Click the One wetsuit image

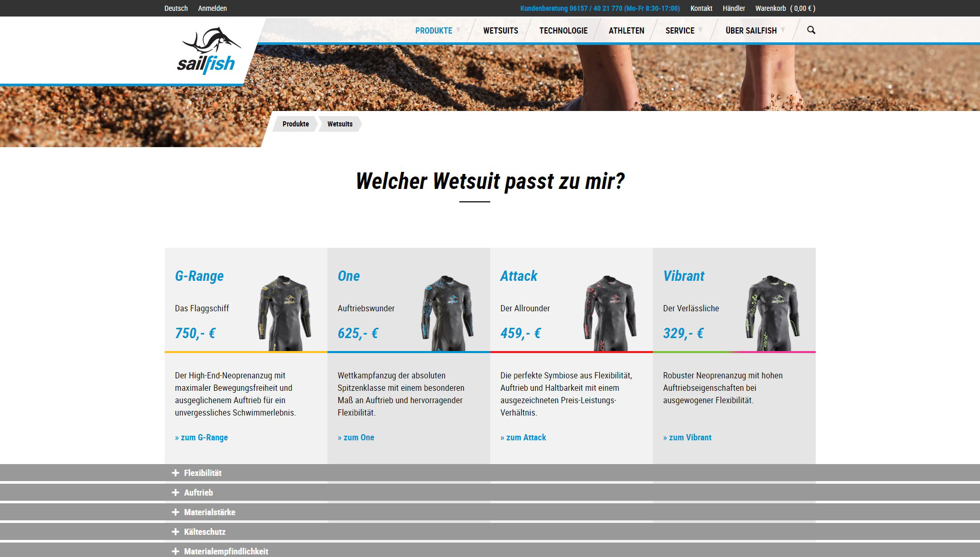(x=447, y=313)
